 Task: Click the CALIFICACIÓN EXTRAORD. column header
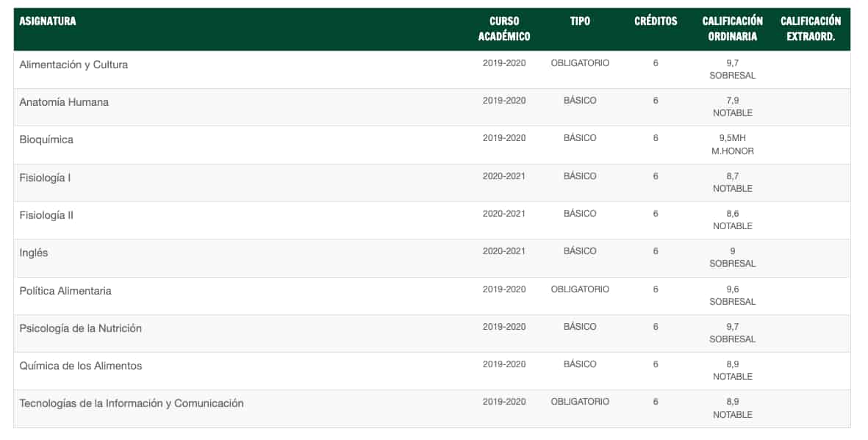tap(811, 29)
